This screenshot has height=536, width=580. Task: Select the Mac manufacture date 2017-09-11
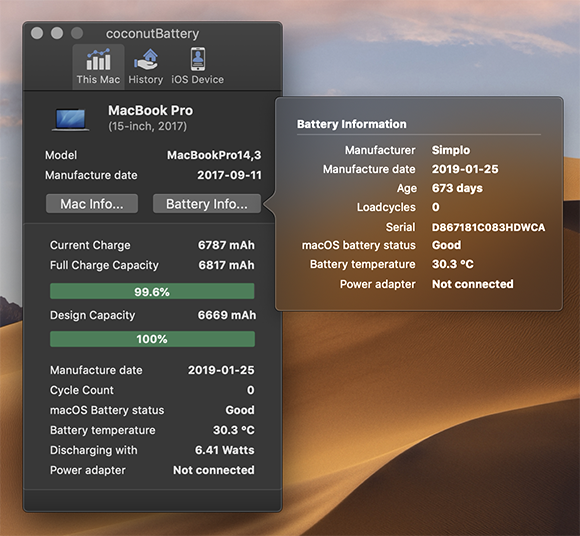click(x=229, y=175)
